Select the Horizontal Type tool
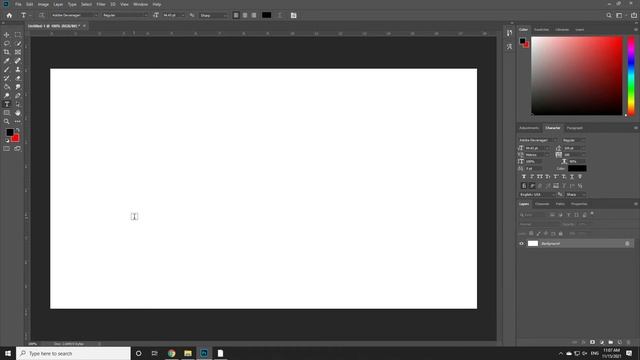640x360 pixels. point(7,104)
